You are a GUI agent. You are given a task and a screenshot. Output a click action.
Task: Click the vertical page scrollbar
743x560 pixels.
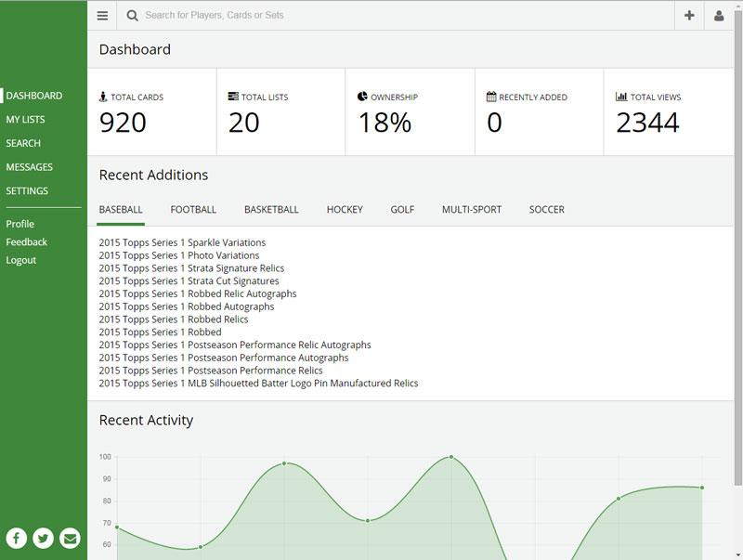point(738,249)
